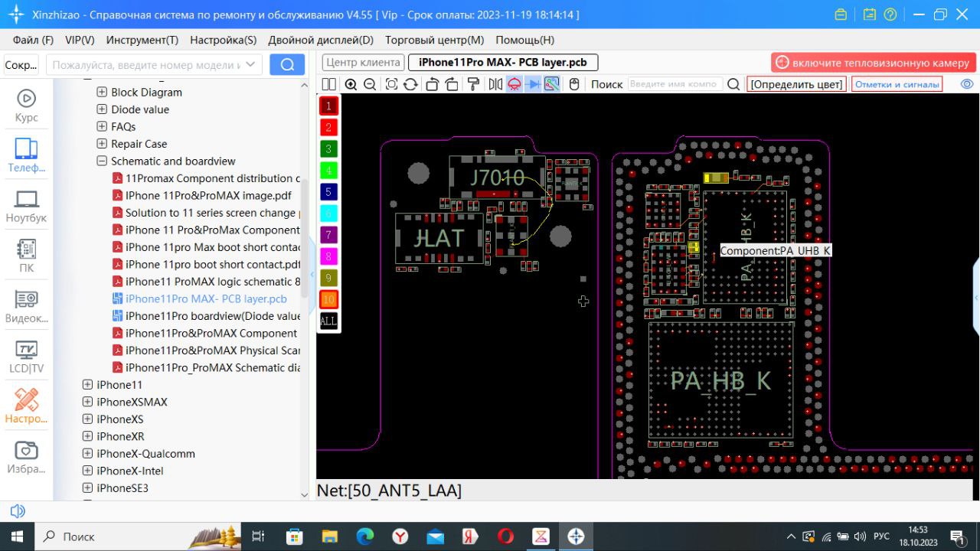Expand the iPhoneXSMAX tree node
Screen dimensions: 980x551
pyautogui.click(x=87, y=402)
